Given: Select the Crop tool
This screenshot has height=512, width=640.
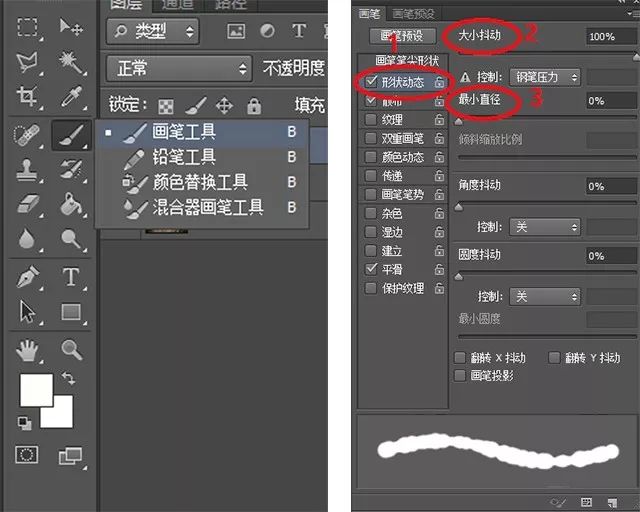Looking at the screenshot, I should coord(28,97).
